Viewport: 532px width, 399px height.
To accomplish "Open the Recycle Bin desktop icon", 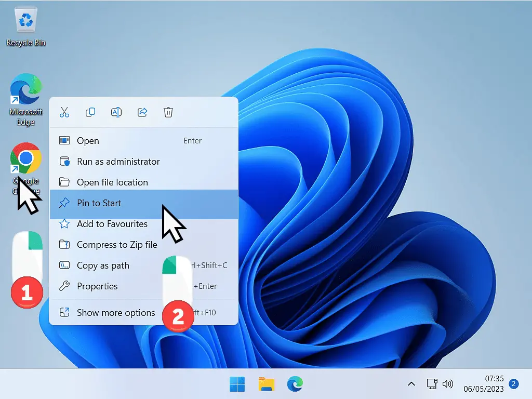I will pyautogui.click(x=25, y=22).
